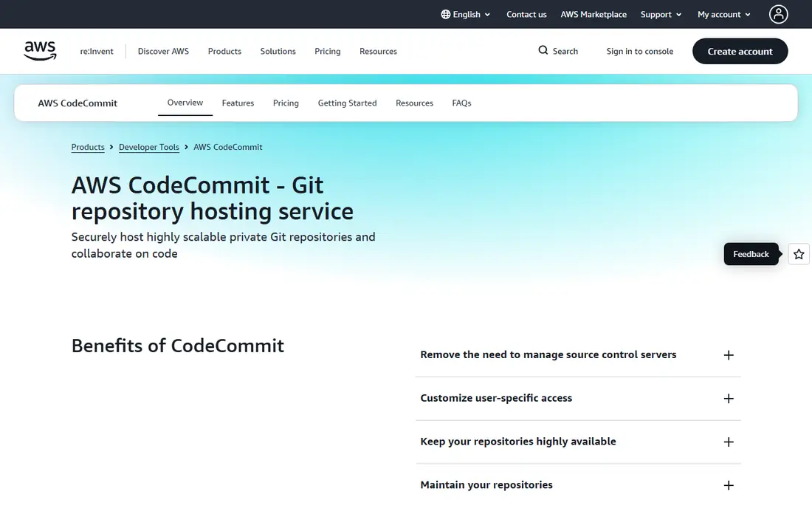Open the user profile avatar icon
812x508 pixels.
pyautogui.click(x=778, y=15)
